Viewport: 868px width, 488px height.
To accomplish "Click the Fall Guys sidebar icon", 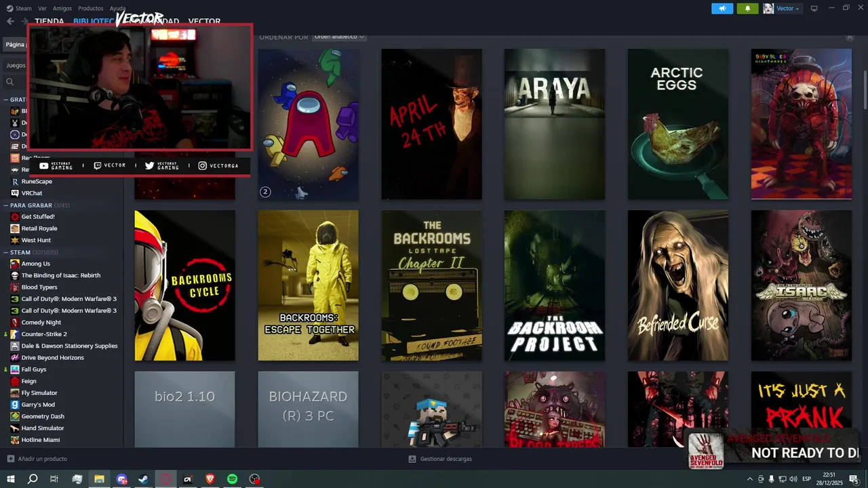I will coord(15,369).
